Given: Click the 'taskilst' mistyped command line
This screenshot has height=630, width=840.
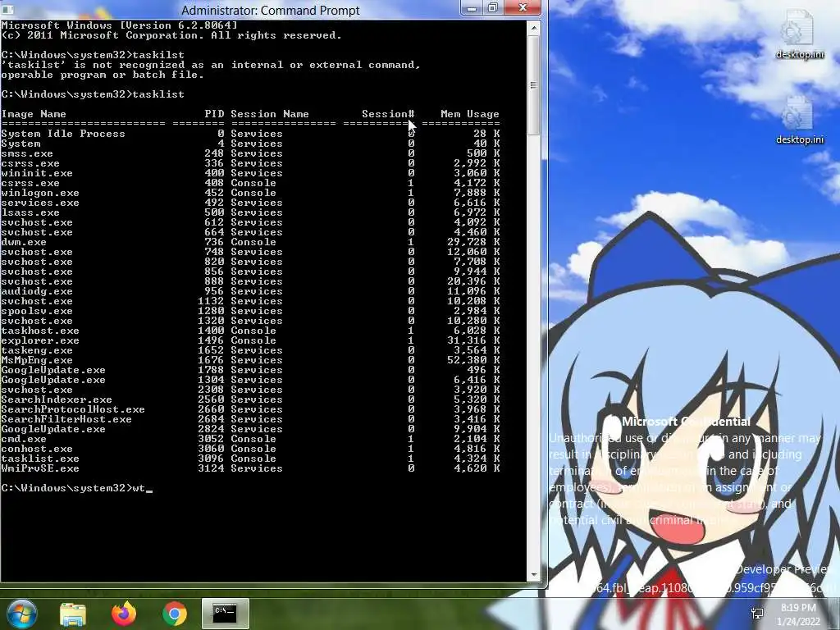Looking at the screenshot, I should point(93,55).
